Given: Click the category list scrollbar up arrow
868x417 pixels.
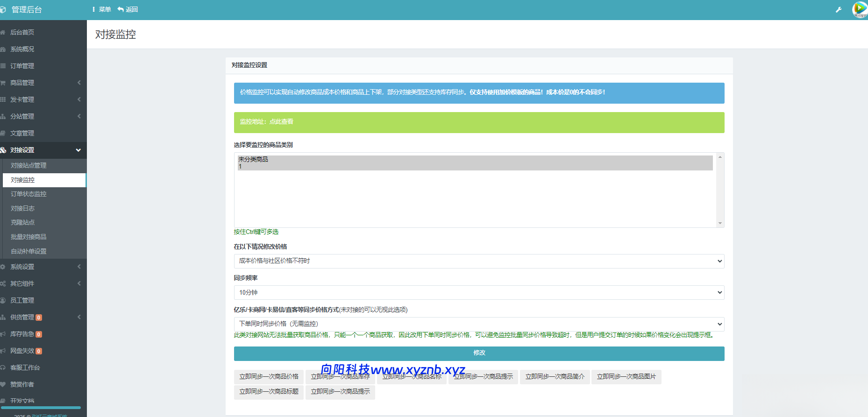Looking at the screenshot, I should tap(720, 157).
